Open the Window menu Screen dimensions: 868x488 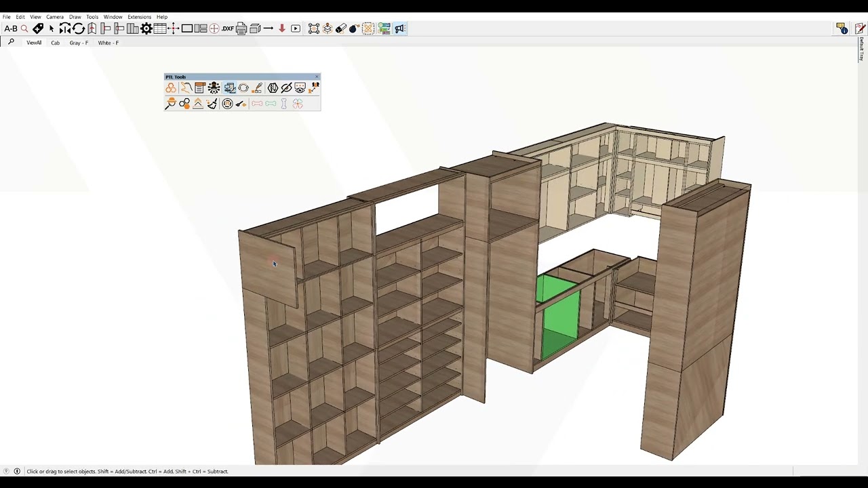point(113,17)
